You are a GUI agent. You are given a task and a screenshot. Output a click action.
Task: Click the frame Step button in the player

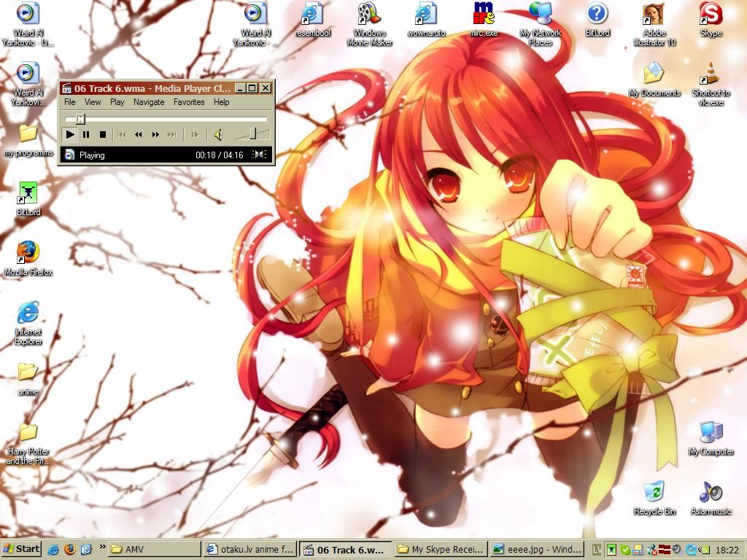[x=194, y=135]
